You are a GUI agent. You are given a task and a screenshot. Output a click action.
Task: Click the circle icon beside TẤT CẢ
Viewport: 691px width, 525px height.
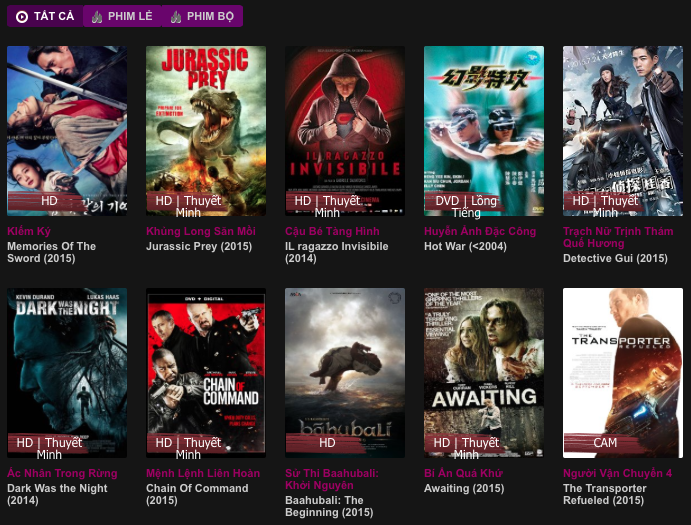(22, 17)
